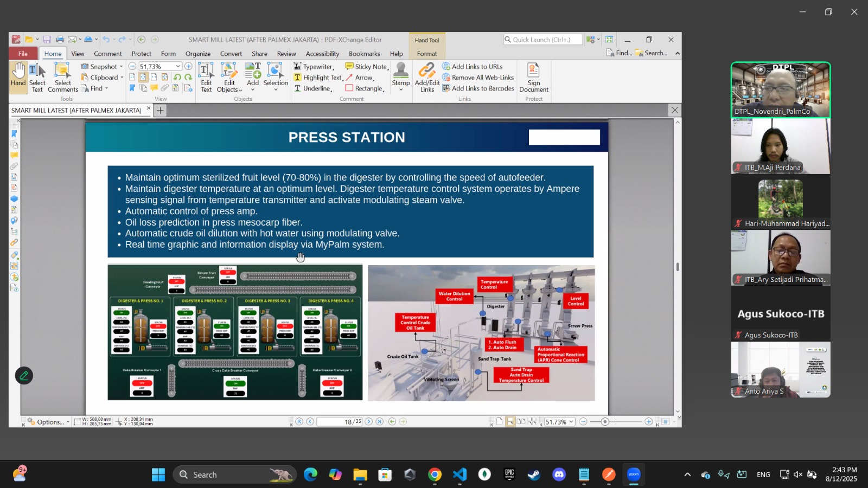Choose the Arrow drawing tool
The image size is (868, 488).
[360, 78]
